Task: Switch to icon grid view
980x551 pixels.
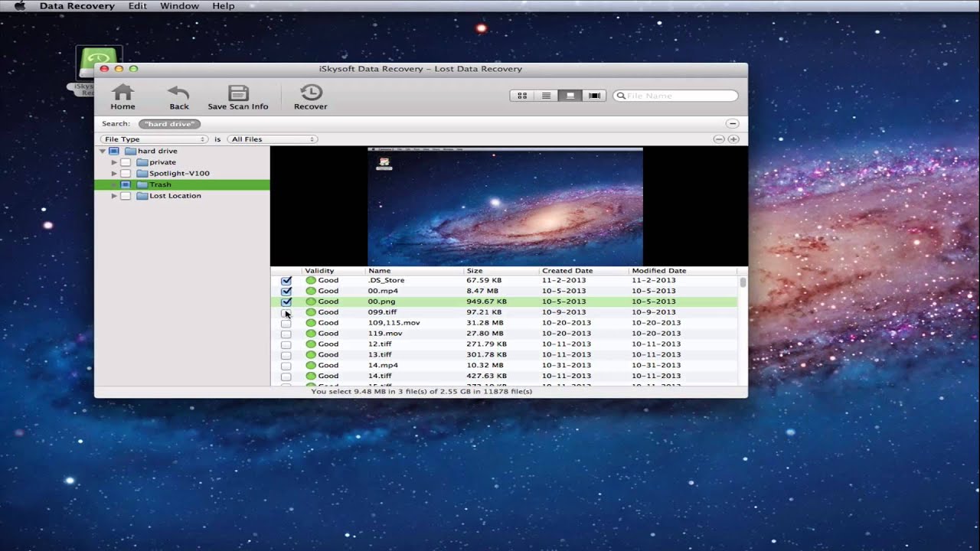Action: pos(522,96)
